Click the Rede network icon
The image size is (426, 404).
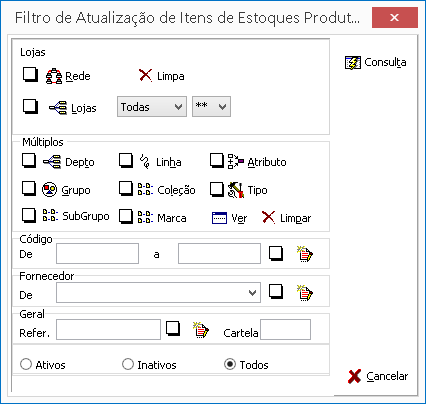point(54,76)
